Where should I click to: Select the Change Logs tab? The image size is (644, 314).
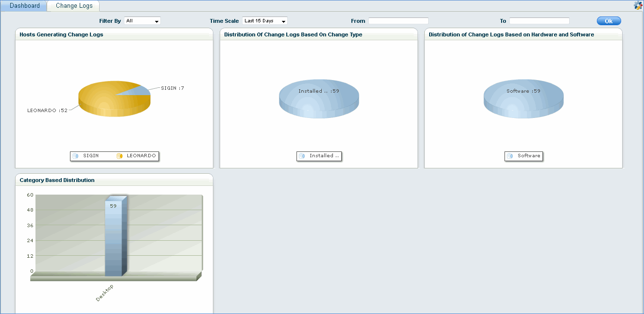point(74,6)
